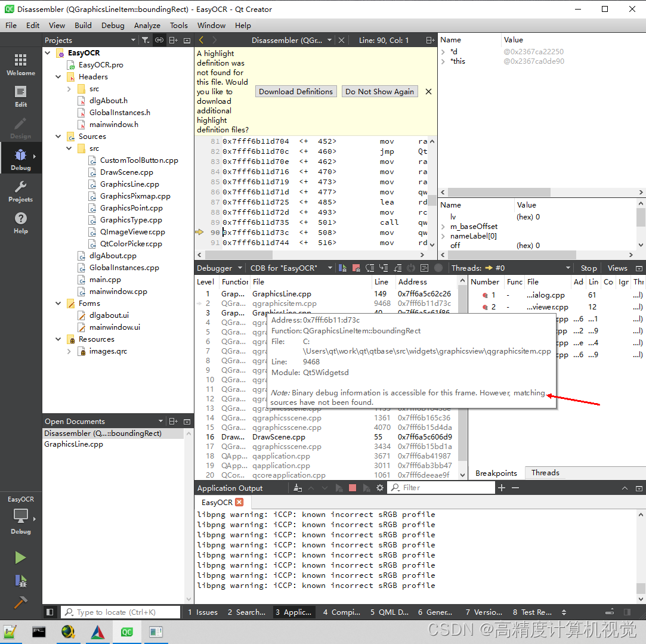Open Application Output settings gear

click(x=380, y=488)
